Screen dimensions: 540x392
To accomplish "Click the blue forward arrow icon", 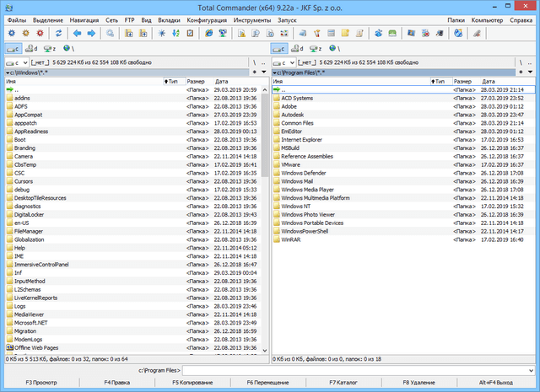I will tap(91, 33).
